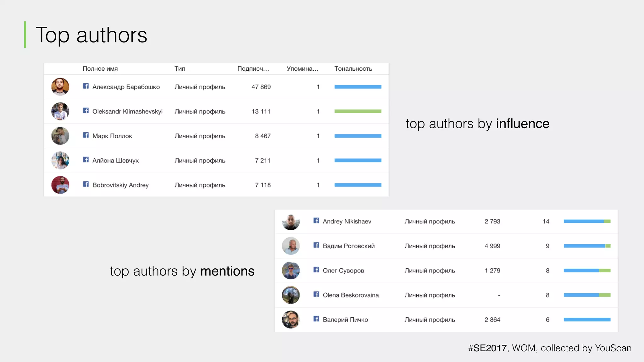The image size is (644, 362).
Task: Select author name Марк Поллок
Action: tap(112, 136)
